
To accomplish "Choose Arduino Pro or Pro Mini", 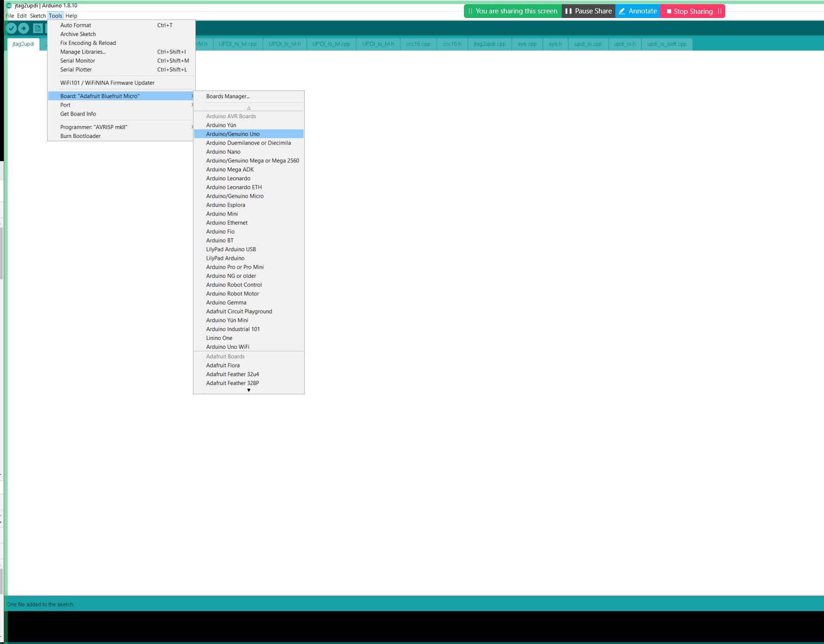I will coord(249,267).
